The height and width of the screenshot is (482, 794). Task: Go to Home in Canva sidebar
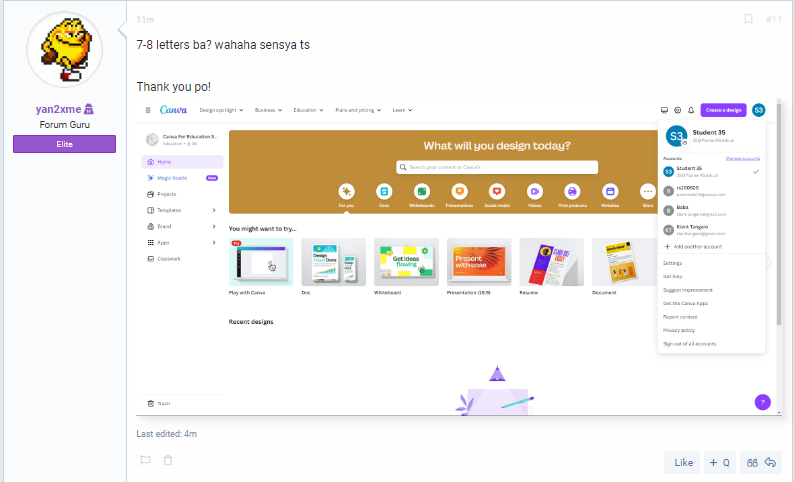182,162
